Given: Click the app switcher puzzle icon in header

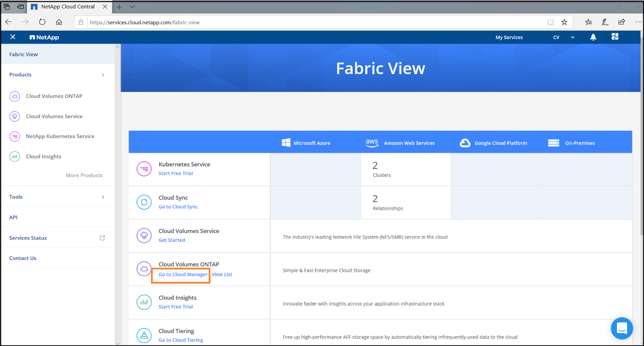Looking at the screenshot, I should click(x=615, y=37).
